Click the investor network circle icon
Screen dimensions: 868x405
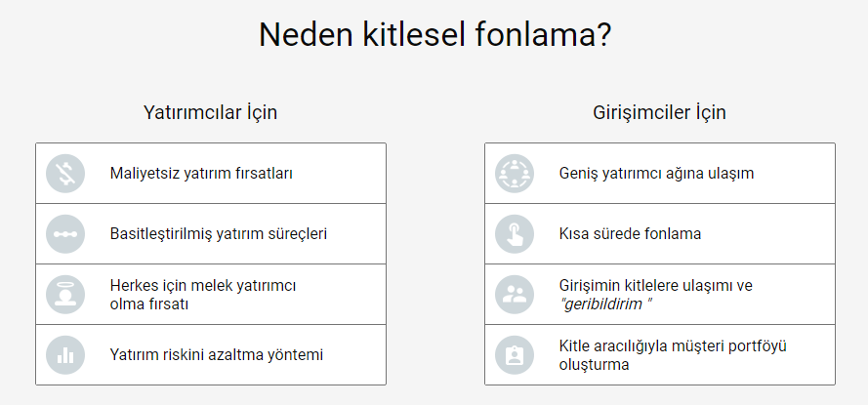[515, 174]
